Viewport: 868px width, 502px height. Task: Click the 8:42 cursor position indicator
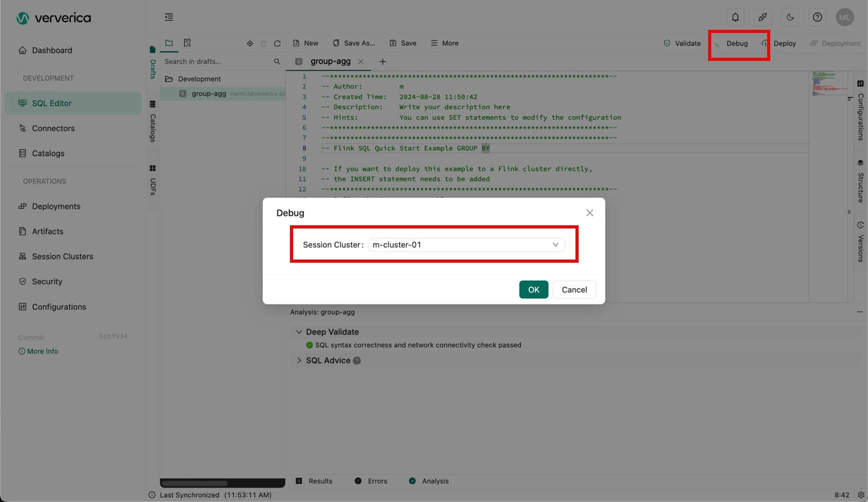[x=842, y=495]
